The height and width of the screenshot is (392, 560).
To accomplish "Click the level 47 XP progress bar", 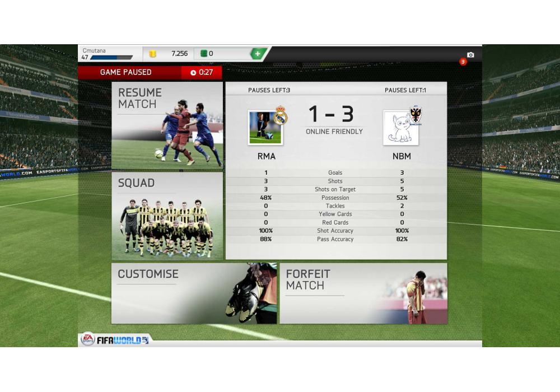I will 111,58.
